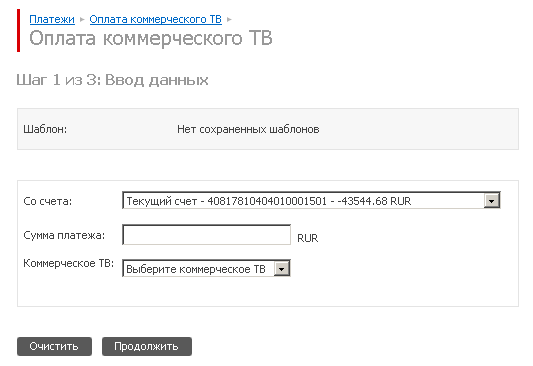
Task: Click the Коммерческое ТВ field label
Action: (x=68, y=263)
